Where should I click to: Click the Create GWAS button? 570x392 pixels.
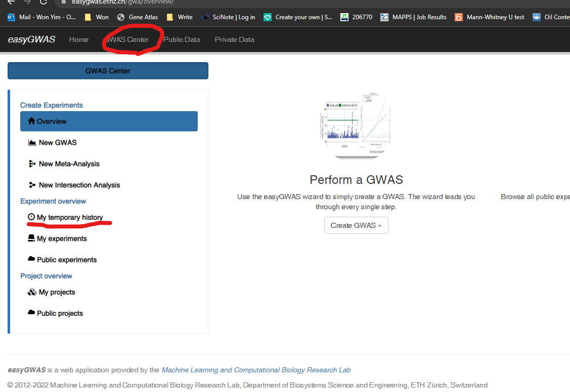click(356, 225)
